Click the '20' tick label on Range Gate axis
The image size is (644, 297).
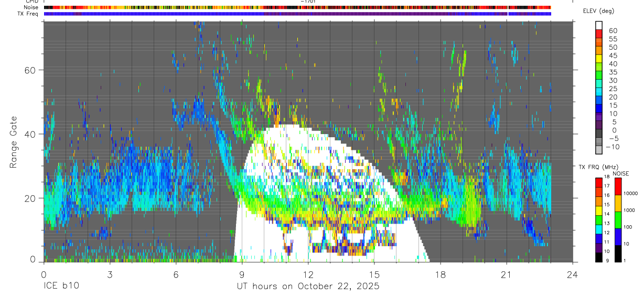(x=30, y=198)
